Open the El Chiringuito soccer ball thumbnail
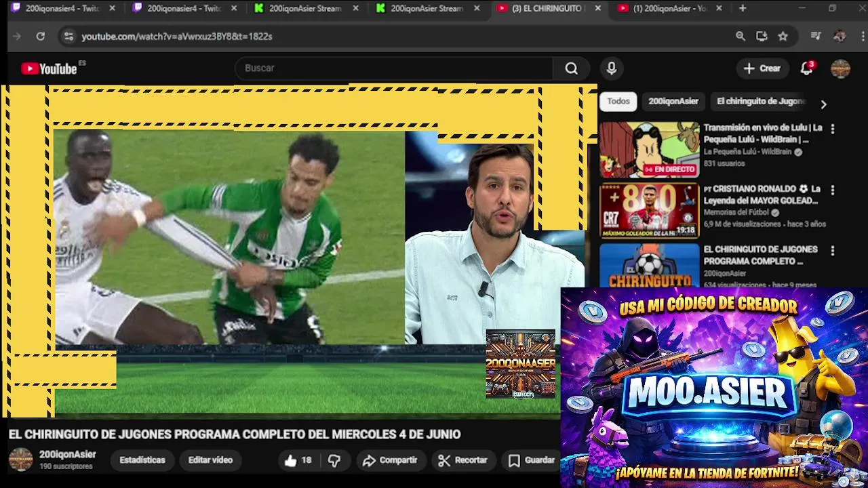The image size is (868, 488). pyautogui.click(x=649, y=266)
